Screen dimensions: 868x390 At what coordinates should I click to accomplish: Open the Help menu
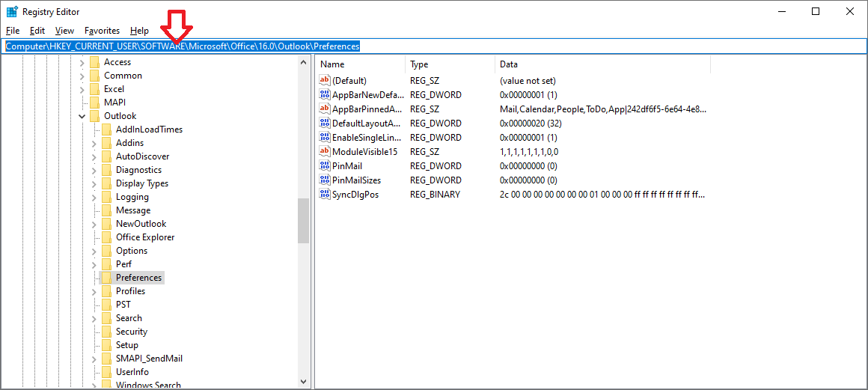click(139, 31)
